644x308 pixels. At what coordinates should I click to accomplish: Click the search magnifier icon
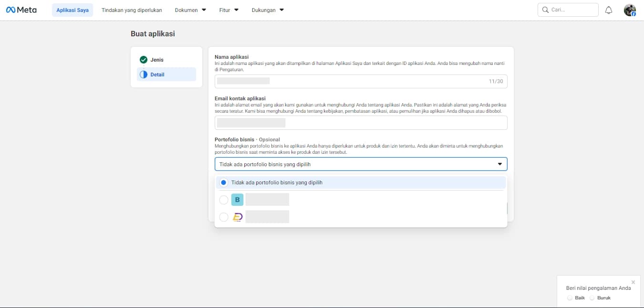pos(545,10)
